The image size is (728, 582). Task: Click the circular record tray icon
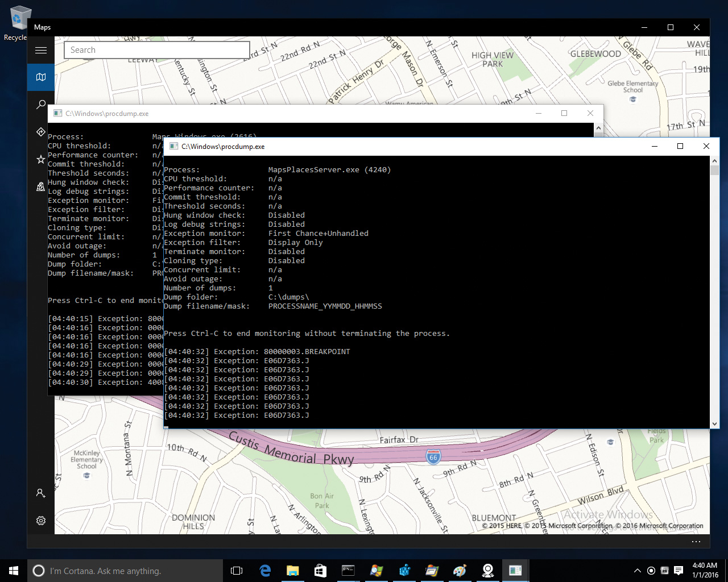coord(651,571)
